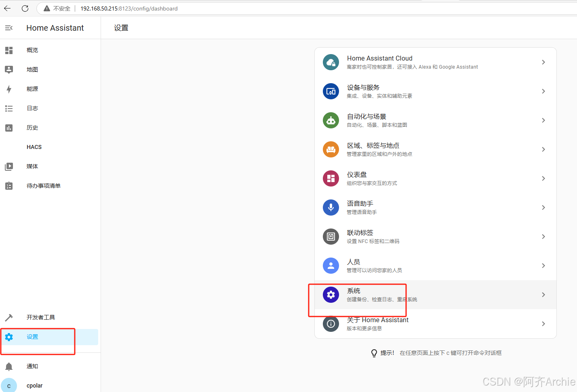Click the Devices & services blue icon
The image size is (577, 392).
[x=331, y=91]
